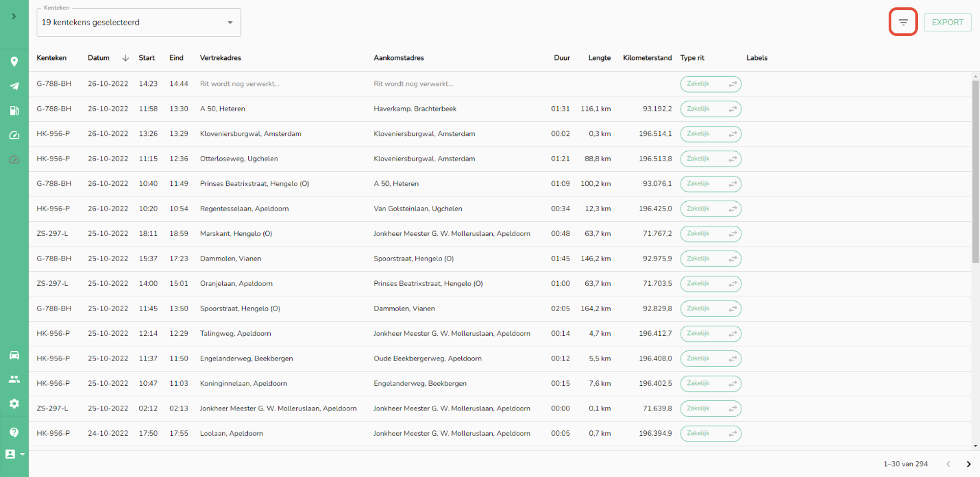Click swap arrows icon on 10:47 trip
The height and width of the screenshot is (477, 980).
click(x=733, y=384)
